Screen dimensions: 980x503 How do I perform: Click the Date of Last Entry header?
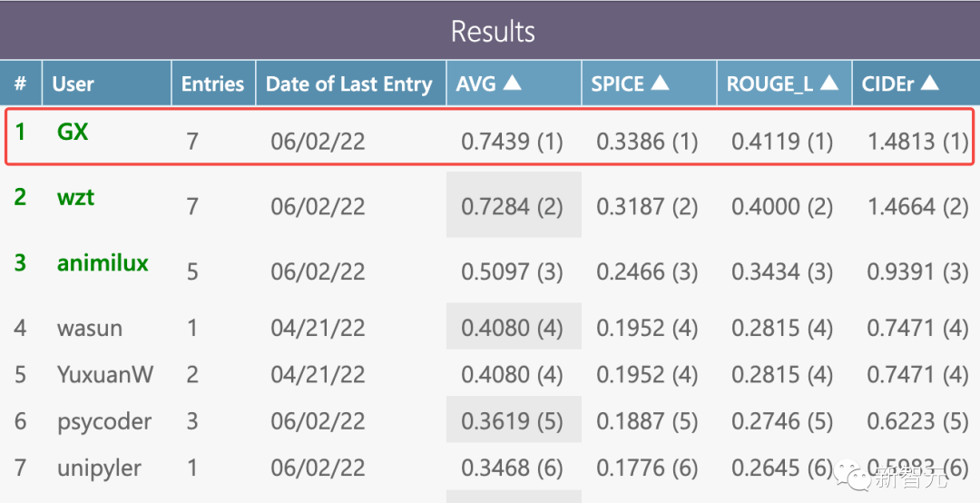[x=348, y=84]
